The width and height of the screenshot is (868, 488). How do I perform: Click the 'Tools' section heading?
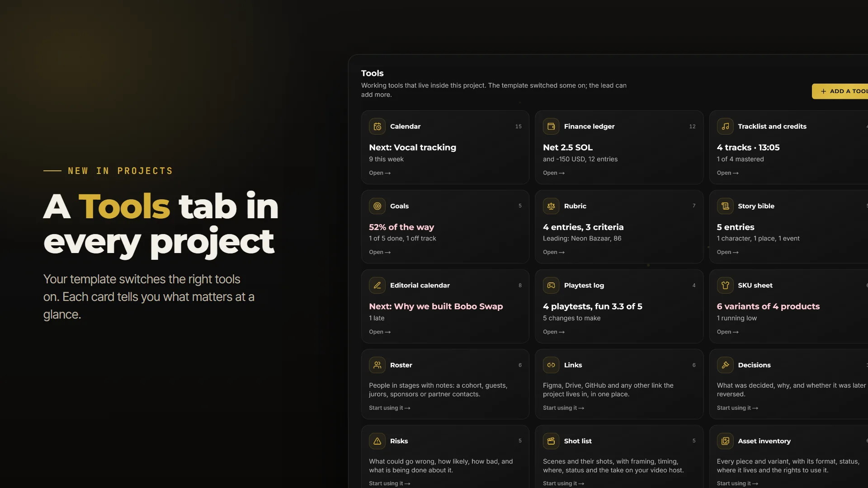click(x=373, y=73)
